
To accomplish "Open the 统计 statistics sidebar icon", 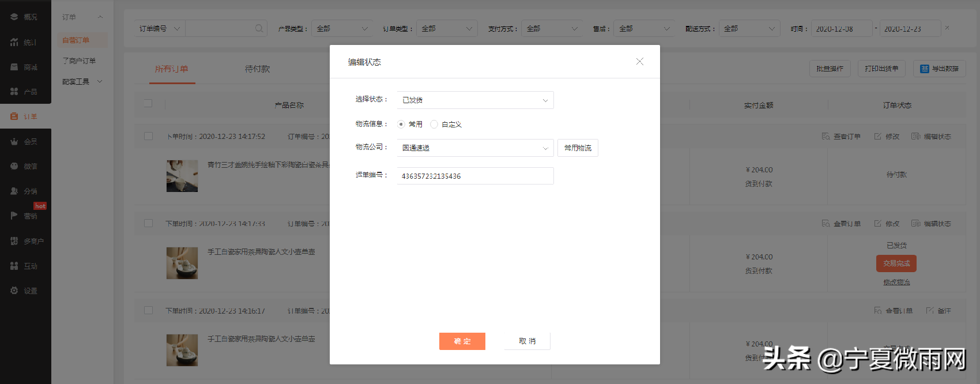I will [14, 42].
